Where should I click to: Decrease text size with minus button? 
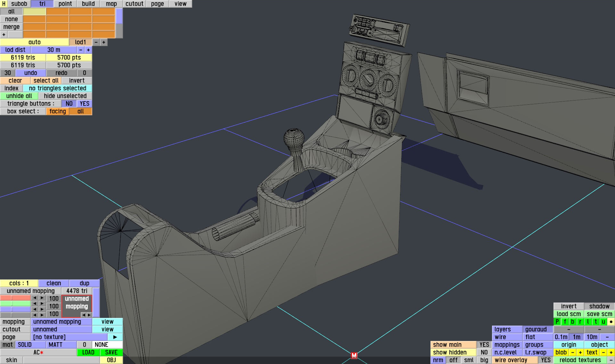[x=603, y=352]
